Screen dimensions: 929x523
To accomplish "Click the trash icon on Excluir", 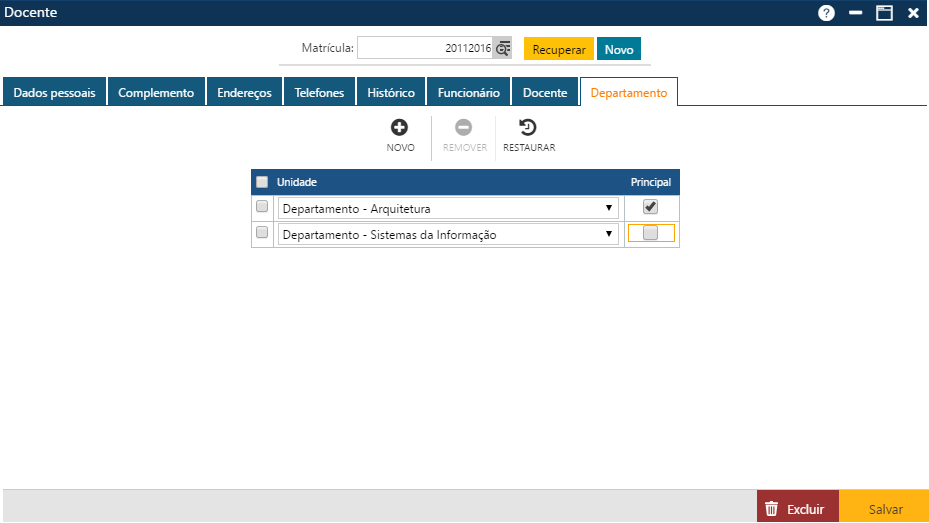I will coord(771,509).
